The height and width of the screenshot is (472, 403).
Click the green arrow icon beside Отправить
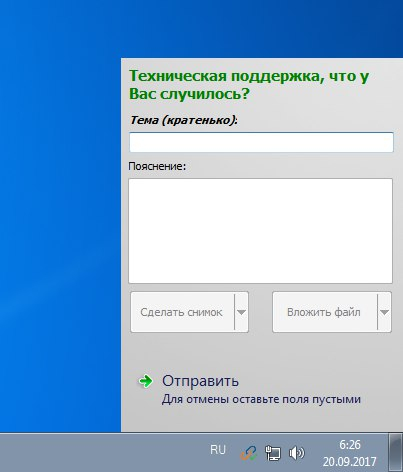(146, 381)
